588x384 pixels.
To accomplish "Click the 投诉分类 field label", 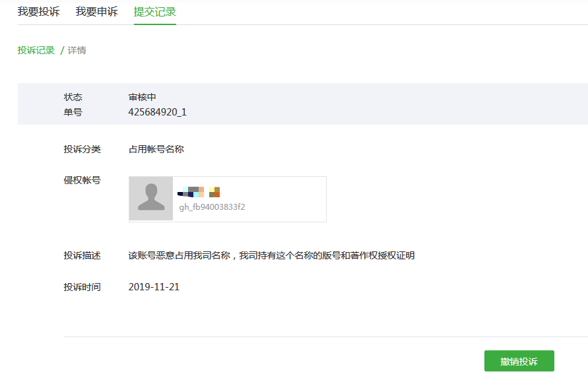I will click(x=82, y=149).
